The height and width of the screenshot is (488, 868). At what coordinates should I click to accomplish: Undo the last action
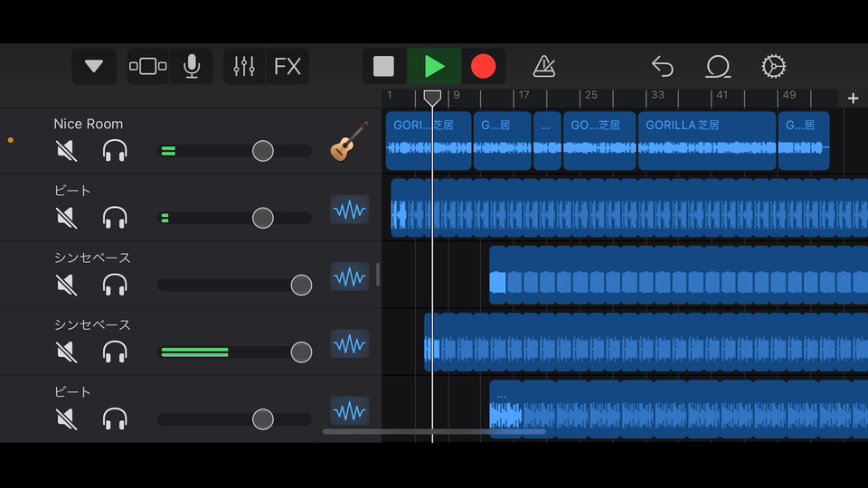click(x=663, y=67)
